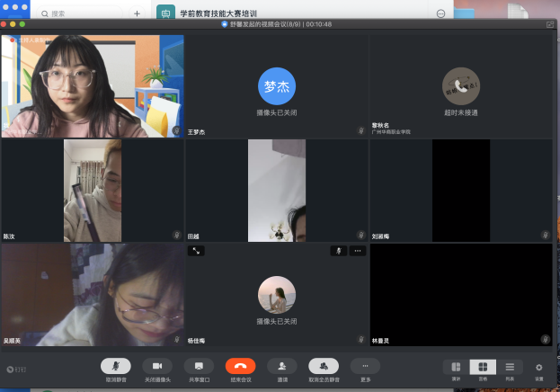Image resolution: width=560 pixels, height=392 pixels.
Task: Click the plus button beside the search box
Action: click(137, 13)
